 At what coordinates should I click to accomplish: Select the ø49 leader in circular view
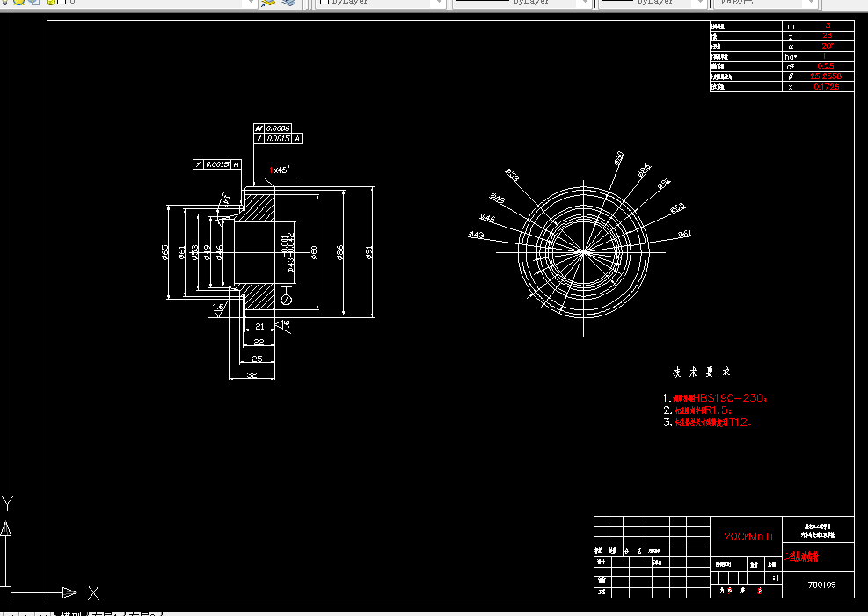(497, 198)
